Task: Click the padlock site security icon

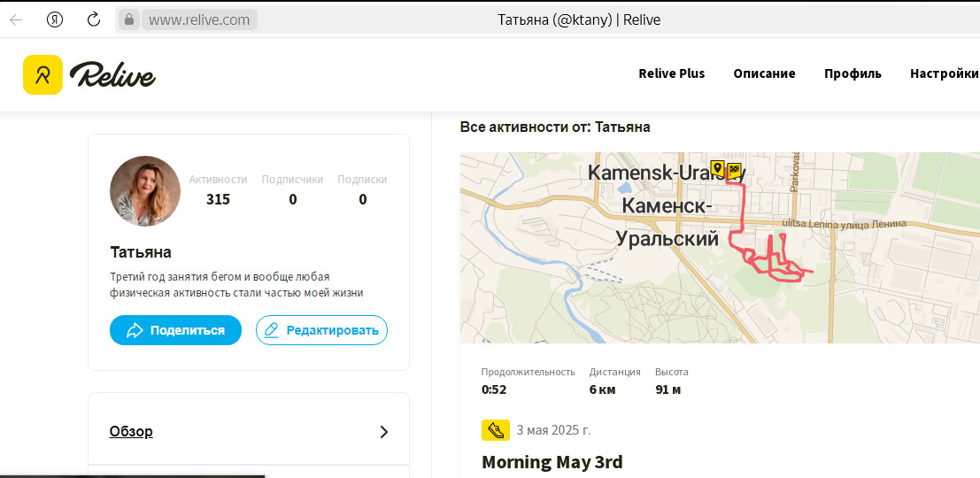Action: click(129, 20)
